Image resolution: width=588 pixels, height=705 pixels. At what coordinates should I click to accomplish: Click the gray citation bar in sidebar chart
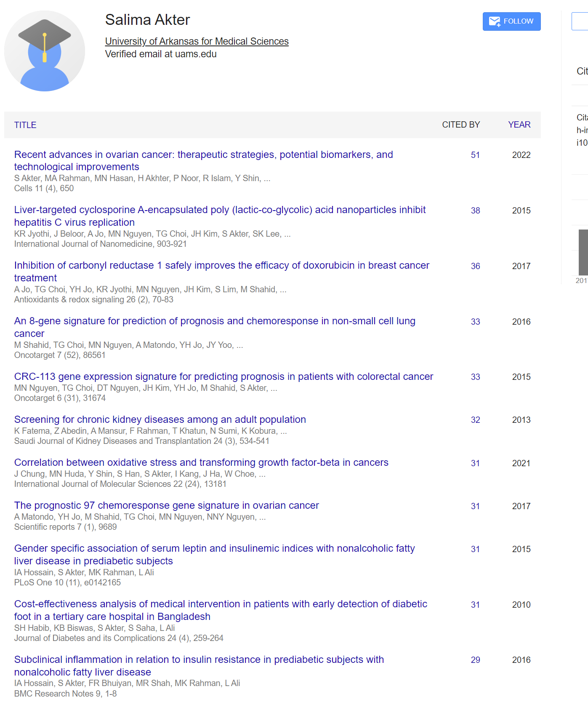[x=583, y=252]
